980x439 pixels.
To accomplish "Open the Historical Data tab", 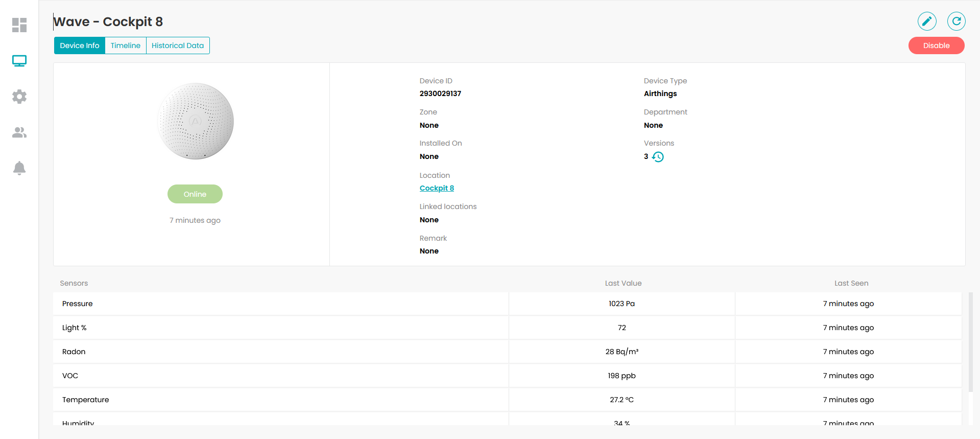I will pyautogui.click(x=178, y=45).
